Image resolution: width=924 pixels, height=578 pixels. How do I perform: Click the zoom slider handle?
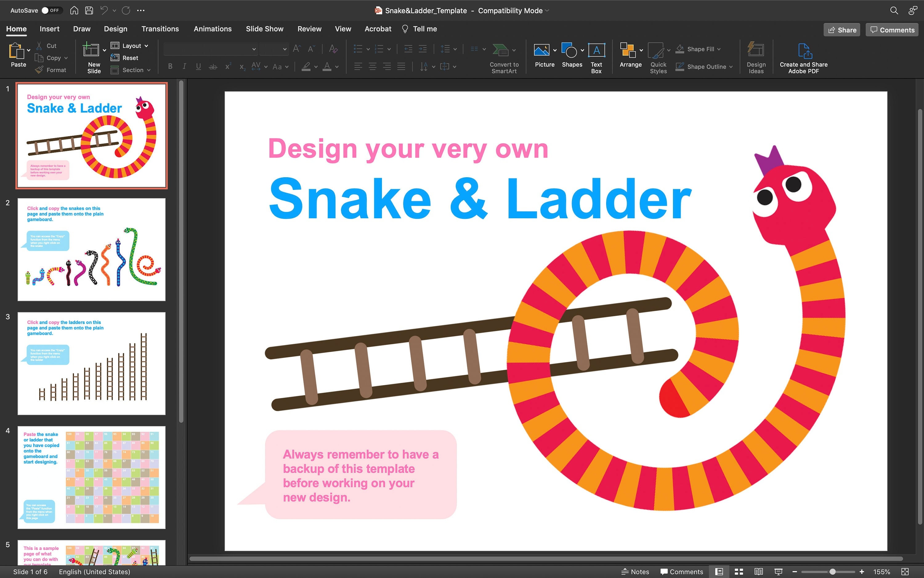(x=832, y=572)
